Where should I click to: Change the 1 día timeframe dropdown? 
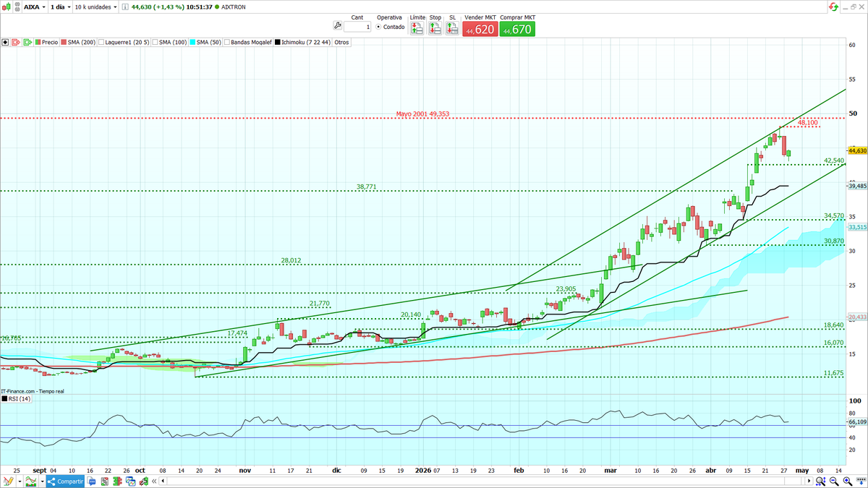(x=60, y=7)
